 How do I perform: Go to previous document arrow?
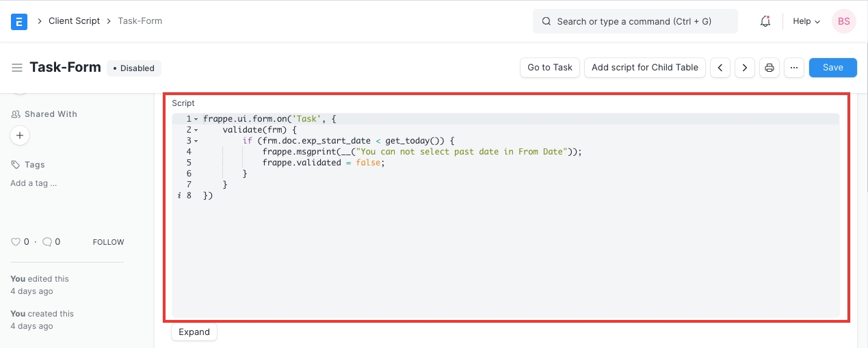point(720,68)
